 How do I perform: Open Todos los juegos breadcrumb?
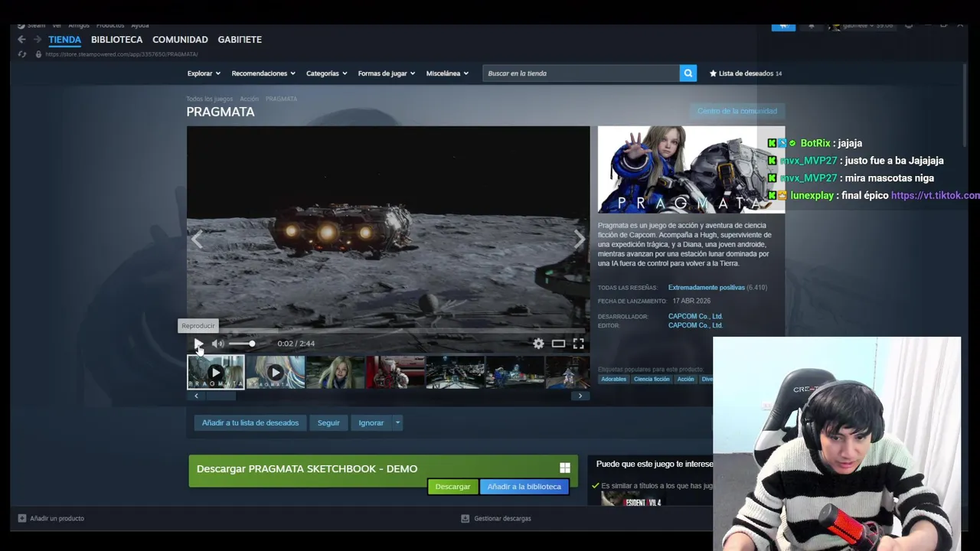[209, 99]
